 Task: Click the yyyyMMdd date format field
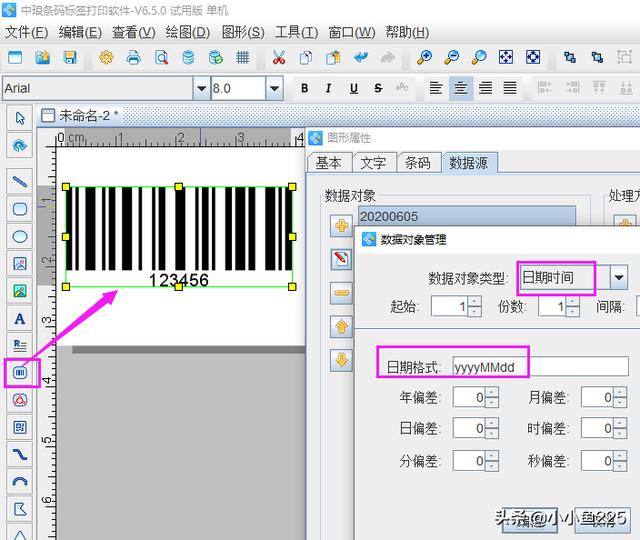[x=540, y=366]
